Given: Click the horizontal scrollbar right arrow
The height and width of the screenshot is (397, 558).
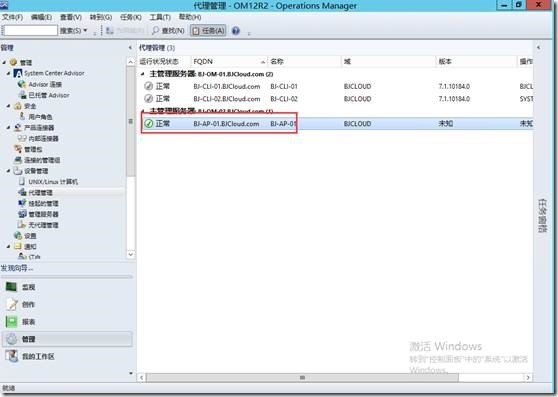Looking at the screenshot, I should [x=528, y=377].
